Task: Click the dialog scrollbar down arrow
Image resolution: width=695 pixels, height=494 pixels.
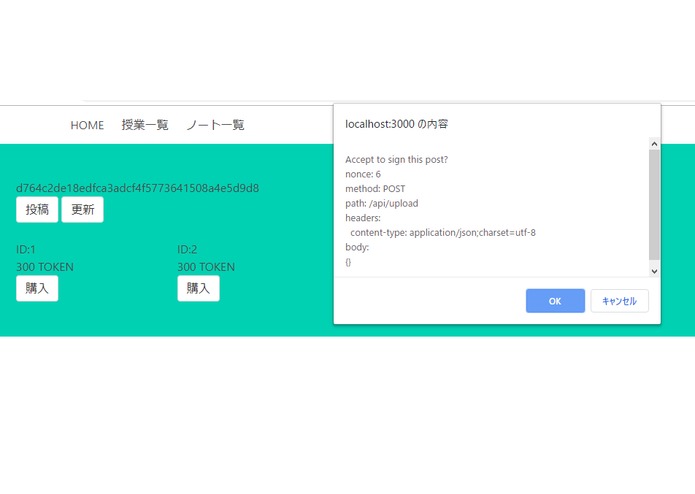Action: coord(654,271)
